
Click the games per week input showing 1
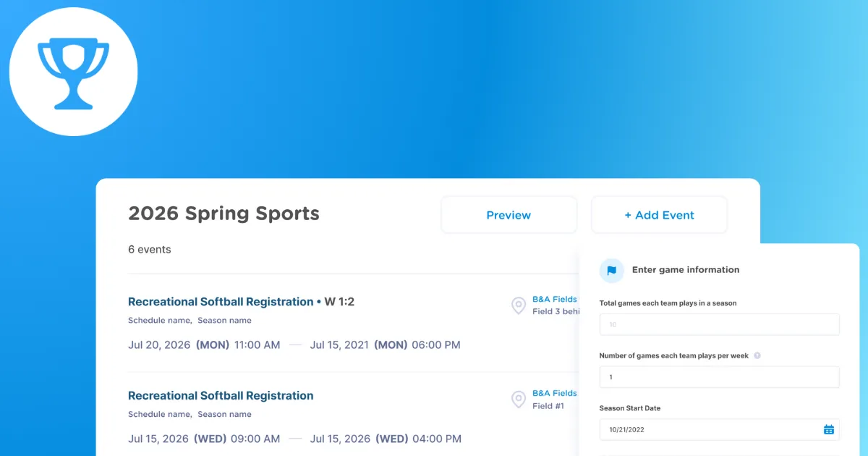click(x=719, y=376)
